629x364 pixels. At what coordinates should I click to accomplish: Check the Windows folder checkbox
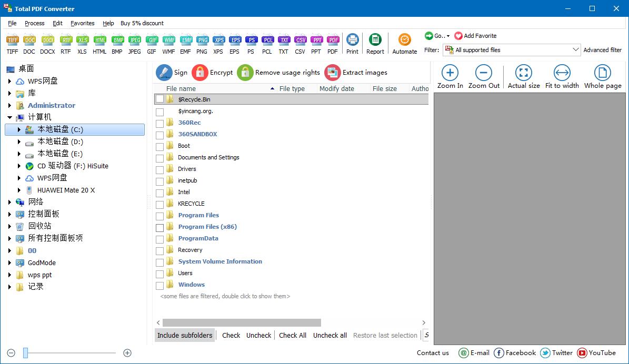[x=159, y=286]
